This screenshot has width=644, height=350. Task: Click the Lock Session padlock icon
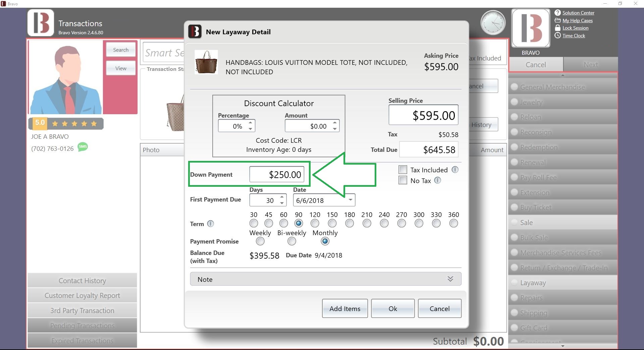[557, 28]
